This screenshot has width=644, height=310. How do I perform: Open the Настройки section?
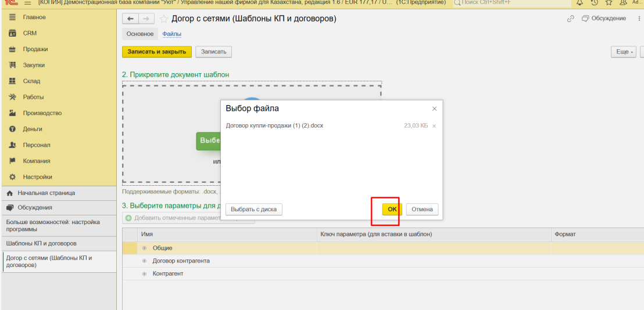(37, 177)
